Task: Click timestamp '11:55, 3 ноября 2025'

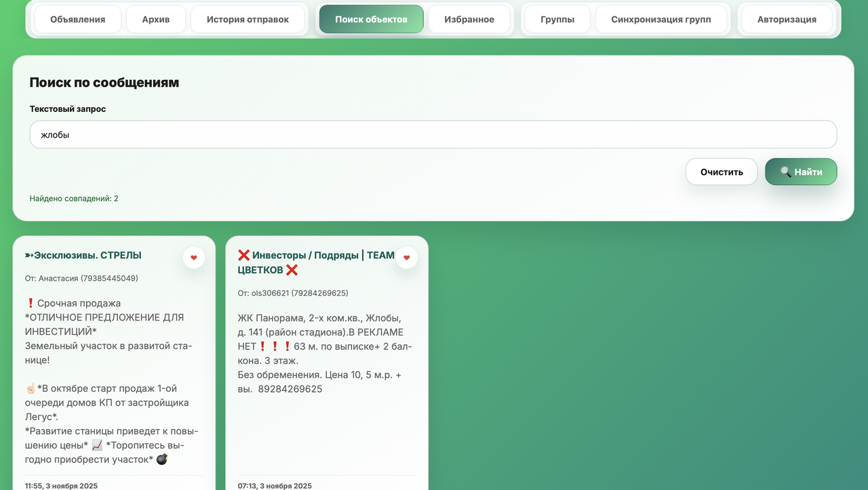Action: [x=61, y=486]
